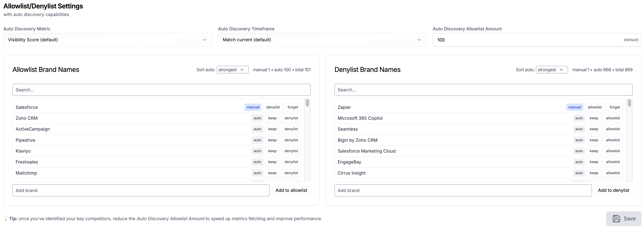Allowlist Microsoft 365 Copilot

[x=613, y=118]
